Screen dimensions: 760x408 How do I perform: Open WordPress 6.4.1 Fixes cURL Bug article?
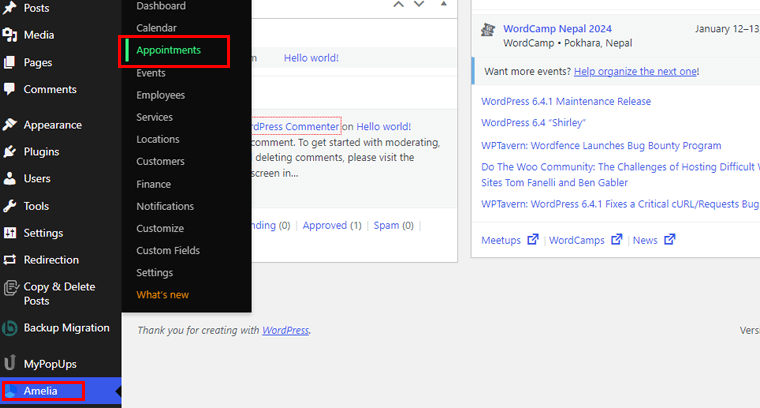[x=620, y=204]
